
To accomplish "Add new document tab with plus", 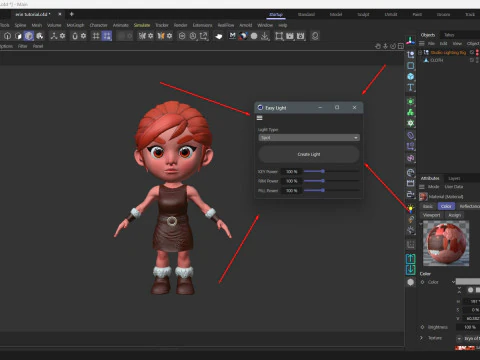I will tap(71, 14).
